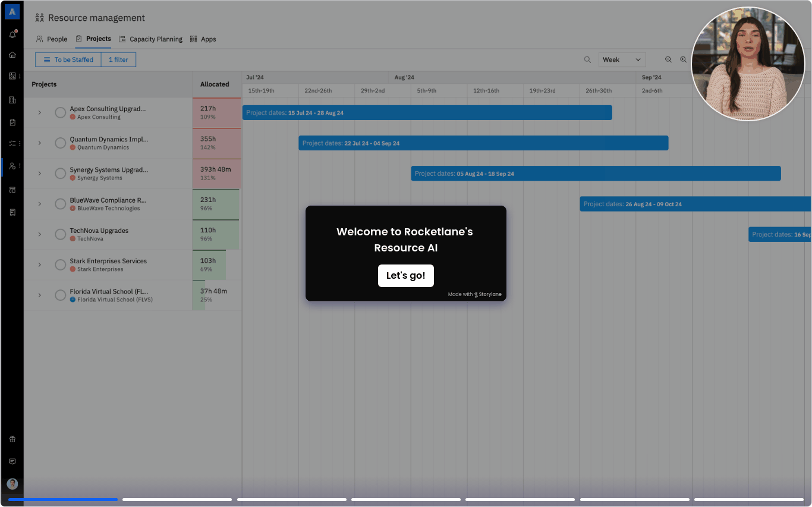Click the 15 Jul 24 - 28 Aug 24 project bar

(x=427, y=112)
